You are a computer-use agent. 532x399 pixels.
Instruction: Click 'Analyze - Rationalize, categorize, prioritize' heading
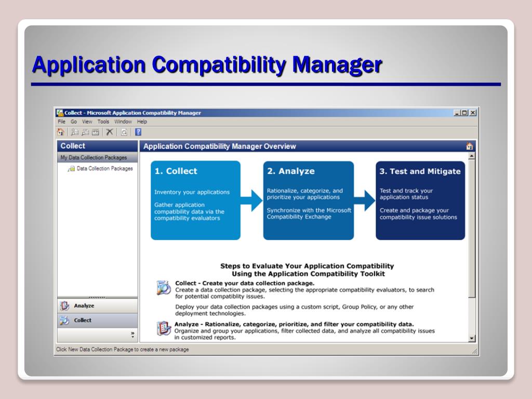point(294,324)
